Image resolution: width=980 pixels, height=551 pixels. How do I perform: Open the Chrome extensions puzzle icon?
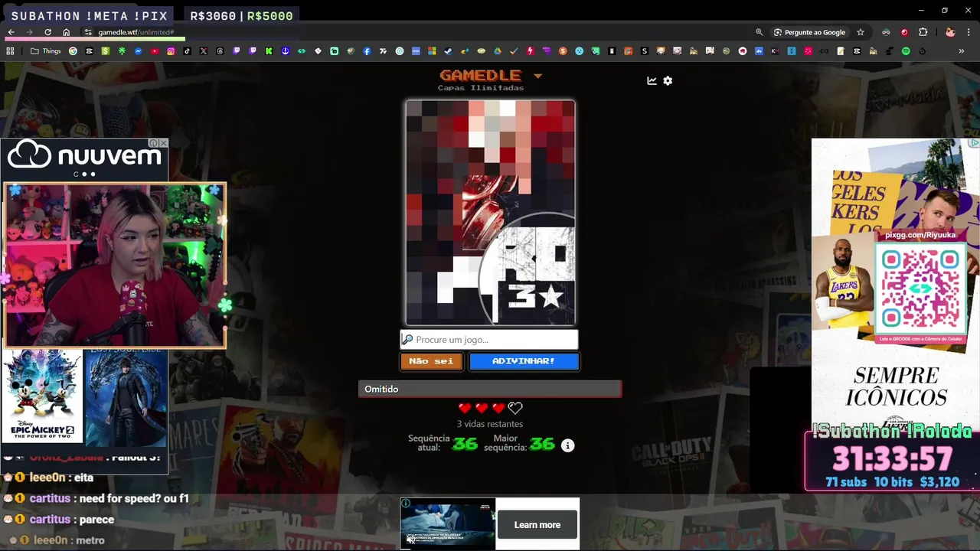[923, 32]
